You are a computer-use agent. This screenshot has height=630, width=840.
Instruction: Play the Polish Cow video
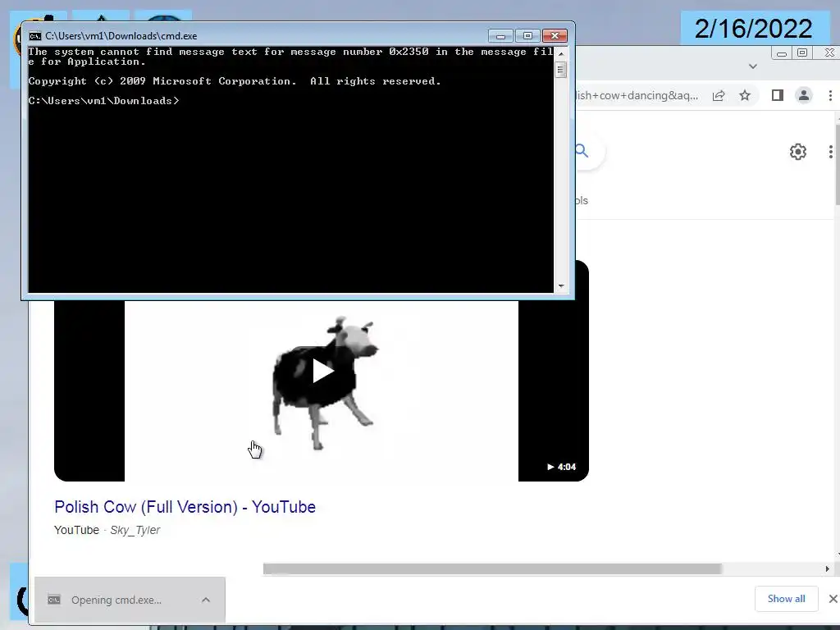(322, 371)
